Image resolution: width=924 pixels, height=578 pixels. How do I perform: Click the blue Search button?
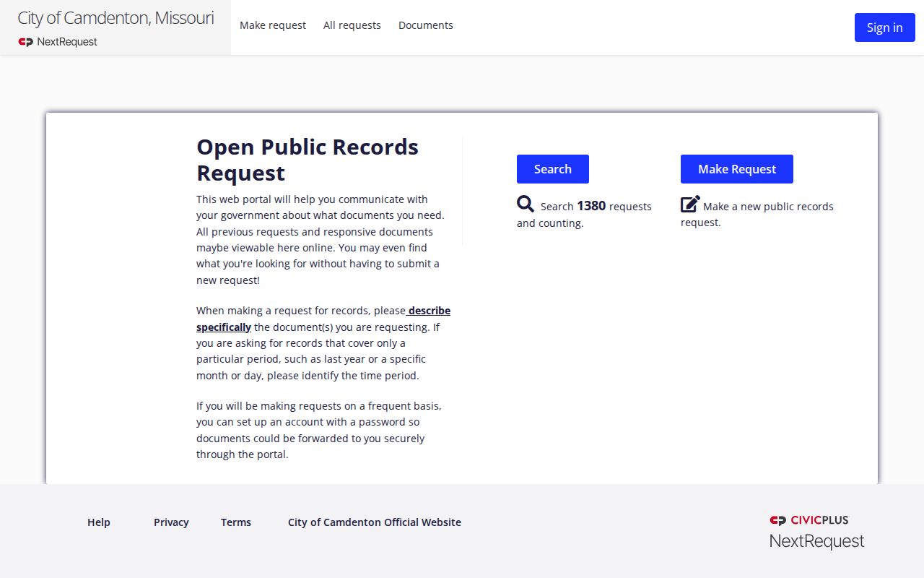tap(553, 169)
